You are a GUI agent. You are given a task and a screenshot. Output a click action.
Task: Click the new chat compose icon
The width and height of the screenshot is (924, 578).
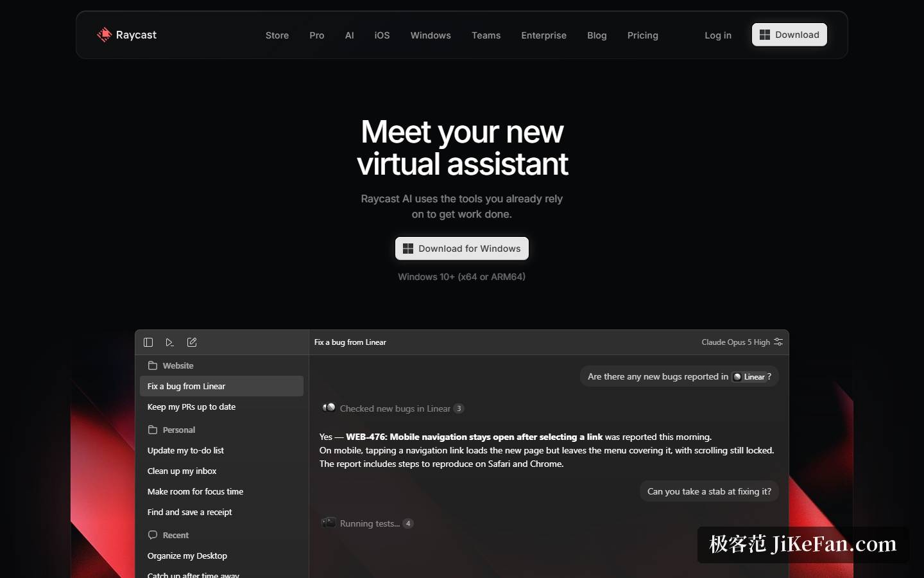click(x=192, y=342)
